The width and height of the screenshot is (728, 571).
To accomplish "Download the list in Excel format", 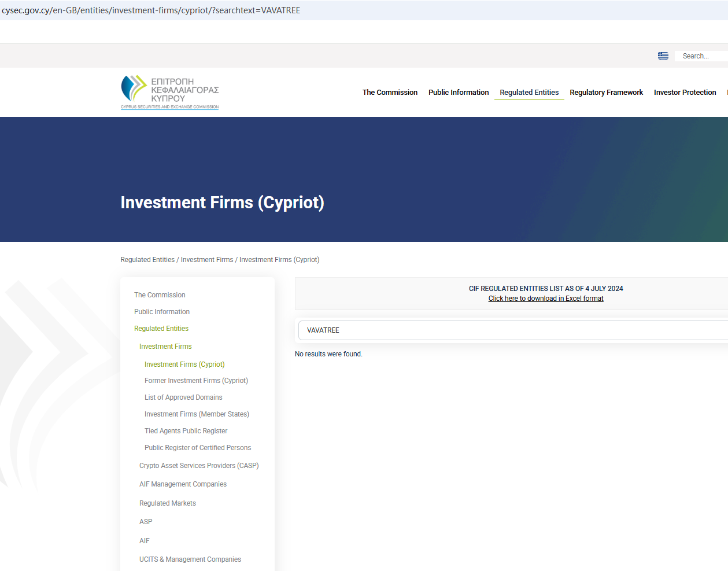I will tap(546, 299).
